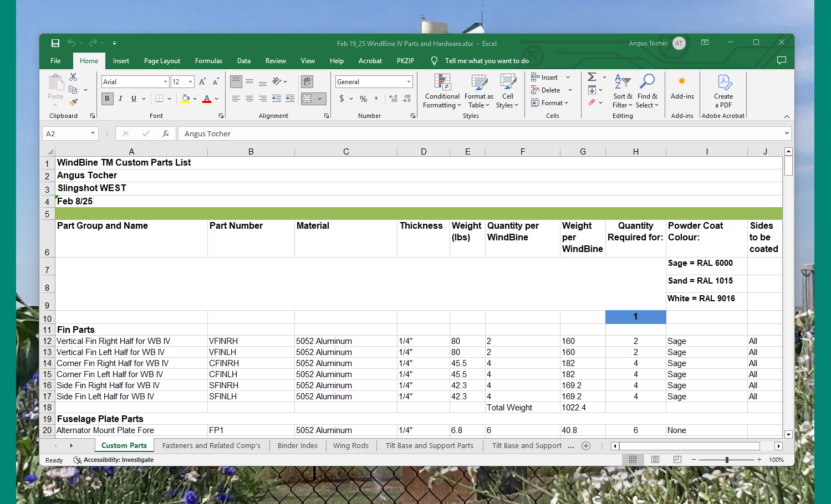Activate the Format Painter brush

[73, 102]
